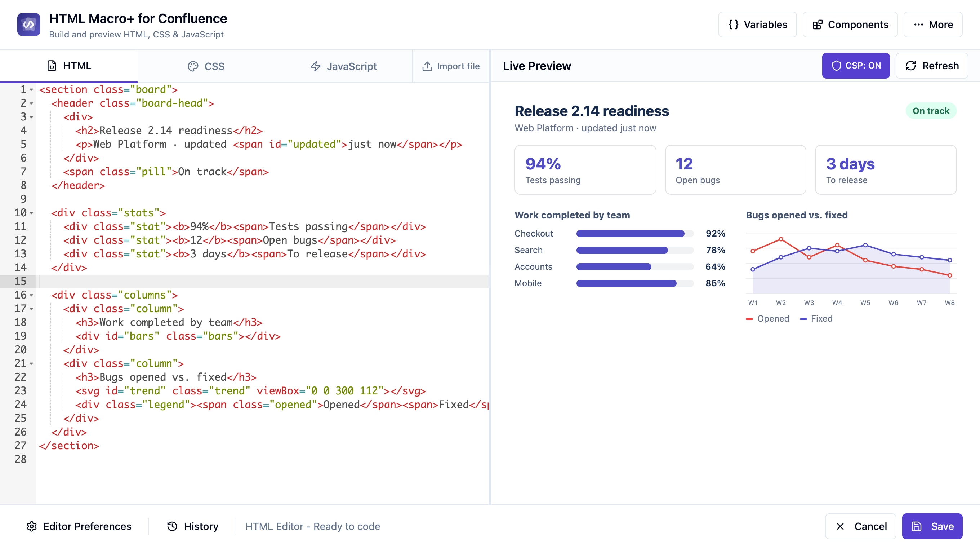
Task: Collapse the fold arrow on line 3
Action: tap(32, 117)
